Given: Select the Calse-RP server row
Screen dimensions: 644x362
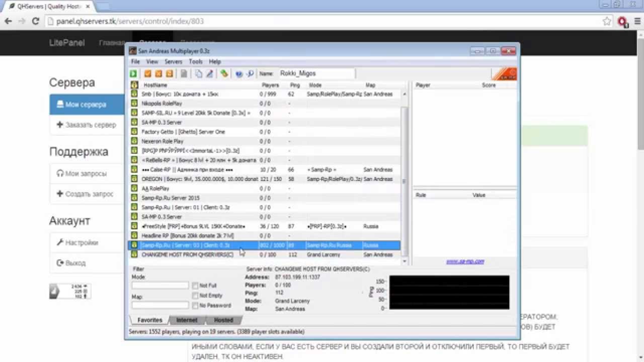Looking at the screenshot, I should (265, 169).
